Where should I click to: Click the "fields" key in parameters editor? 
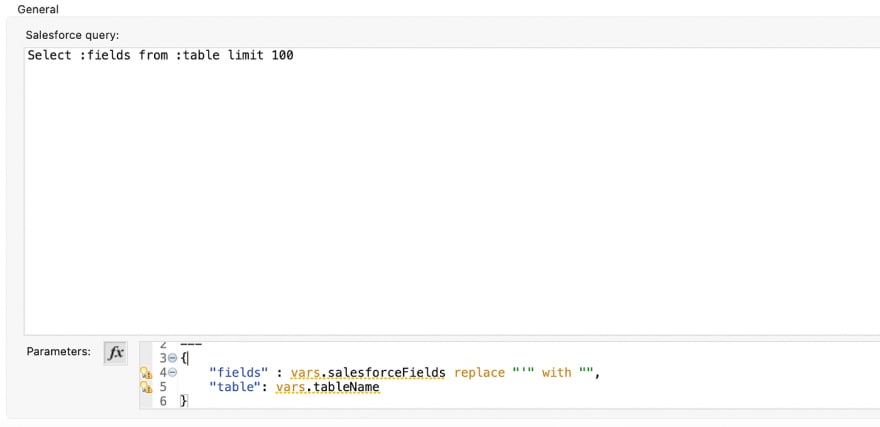[x=239, y=373]
